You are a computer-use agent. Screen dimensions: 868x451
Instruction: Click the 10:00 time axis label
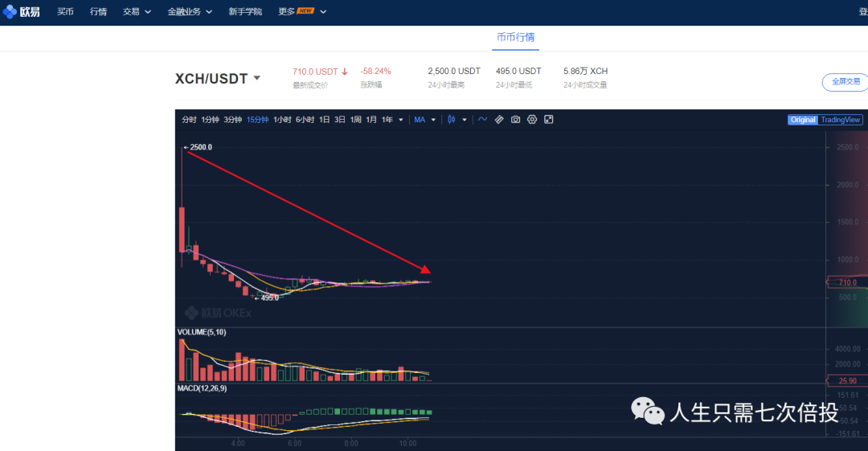(408, 443)
